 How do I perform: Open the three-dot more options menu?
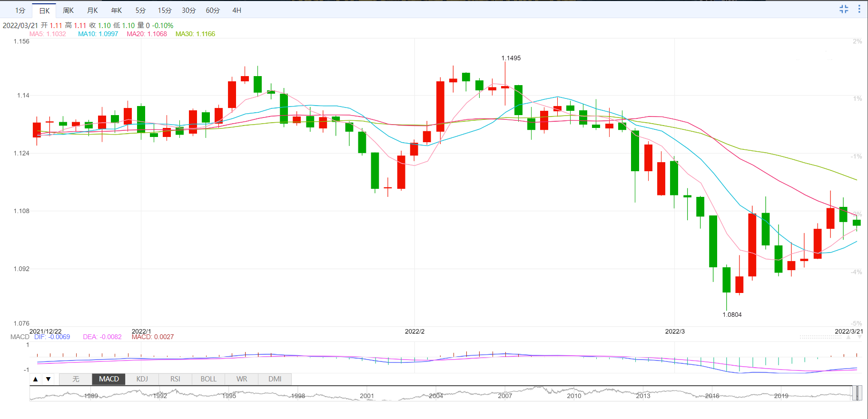click(x=859, y=9)
